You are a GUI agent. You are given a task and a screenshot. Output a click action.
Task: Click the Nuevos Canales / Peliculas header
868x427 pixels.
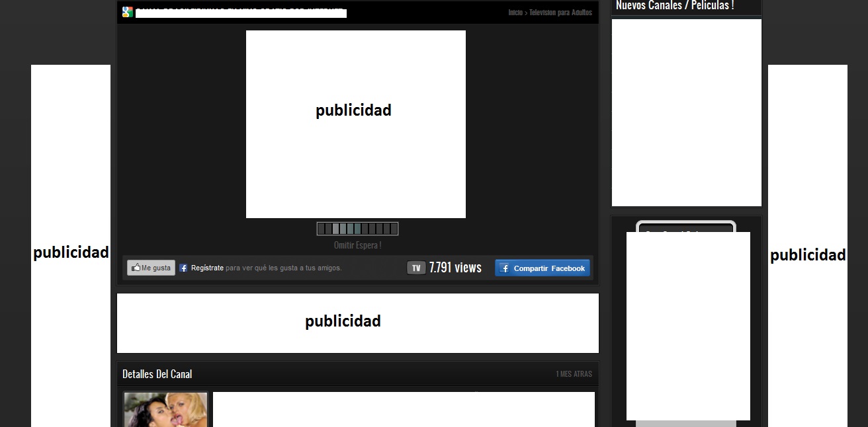(675, 6)
